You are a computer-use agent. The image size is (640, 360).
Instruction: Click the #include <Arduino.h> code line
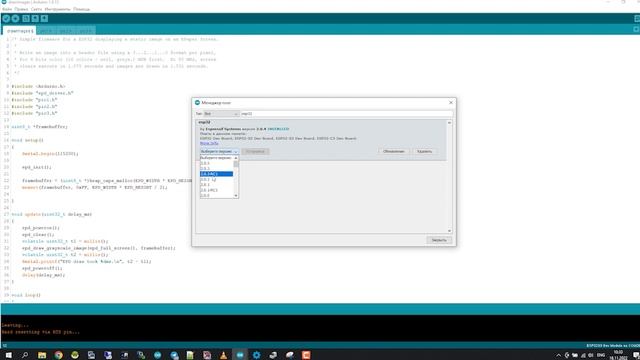38,86
